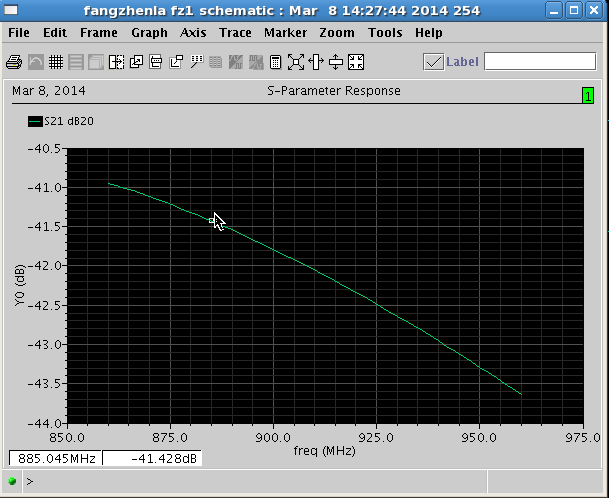
Task: Open the Trace menu
Action: click(235, 33)
